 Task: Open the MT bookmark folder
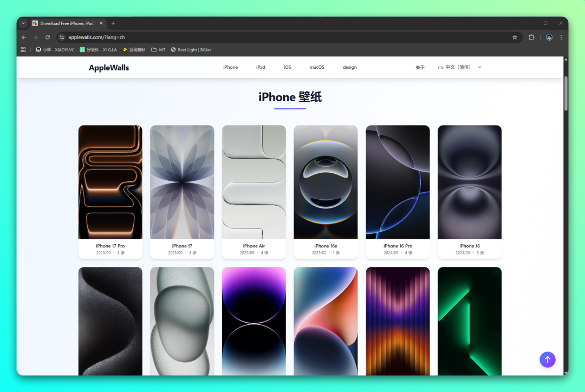tap(158, 50)
